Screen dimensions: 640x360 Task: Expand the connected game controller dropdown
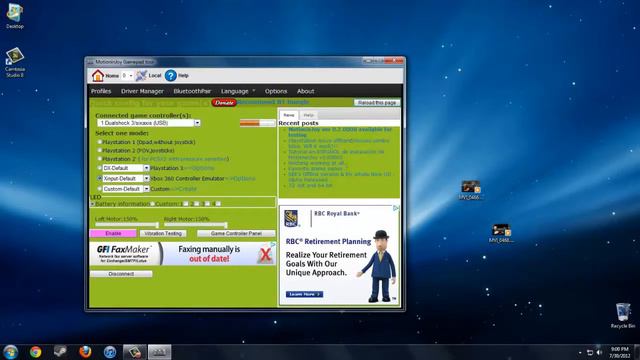click(197, 123)
